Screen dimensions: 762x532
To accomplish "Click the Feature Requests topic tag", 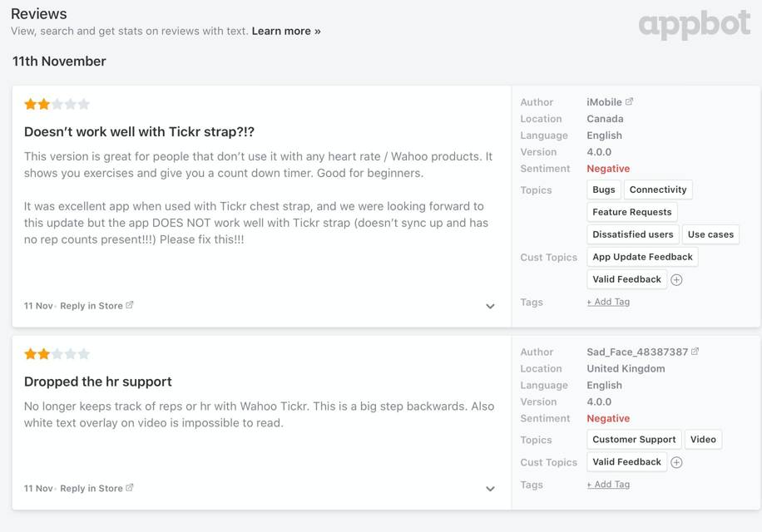I will click(632, 212).
